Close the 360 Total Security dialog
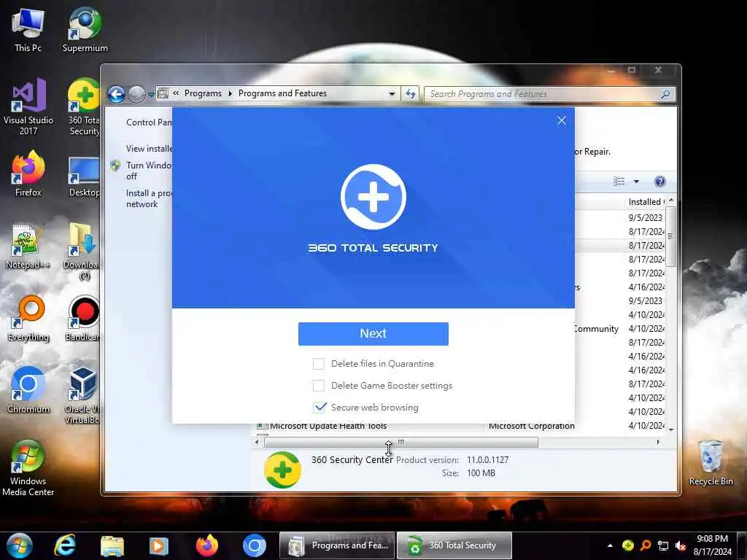Viewport: 747px width, 560px height. point(562,121)
